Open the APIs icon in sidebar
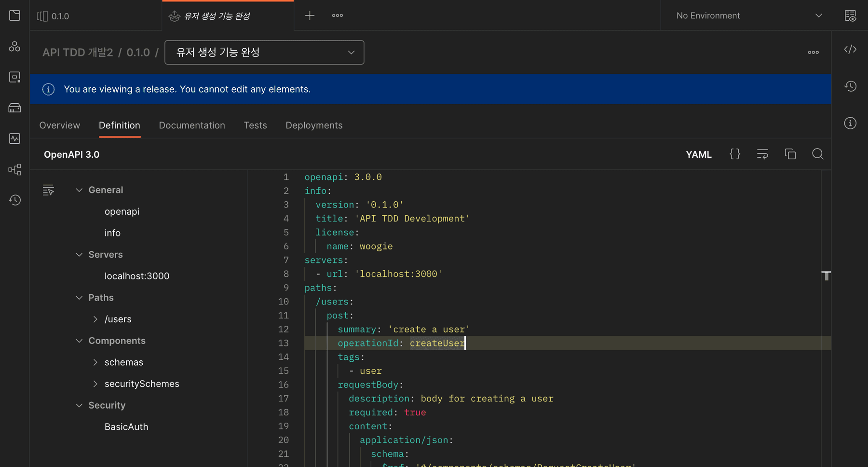Image resolution: width=868 pixels, height=467 pixels. 14,46
